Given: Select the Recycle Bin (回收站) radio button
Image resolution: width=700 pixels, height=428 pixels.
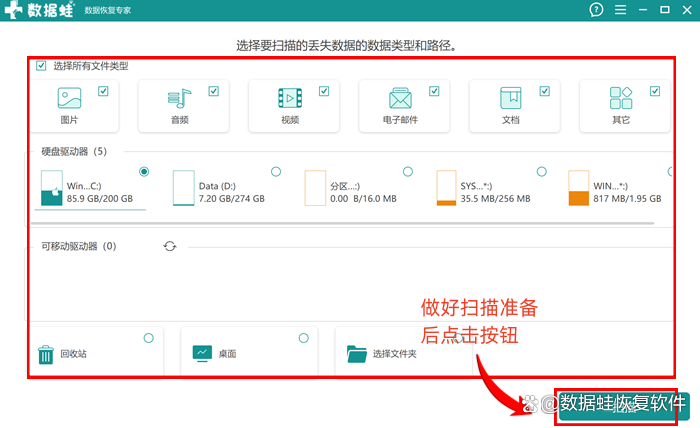Looking at the screenshot, I should coord(149,338).
